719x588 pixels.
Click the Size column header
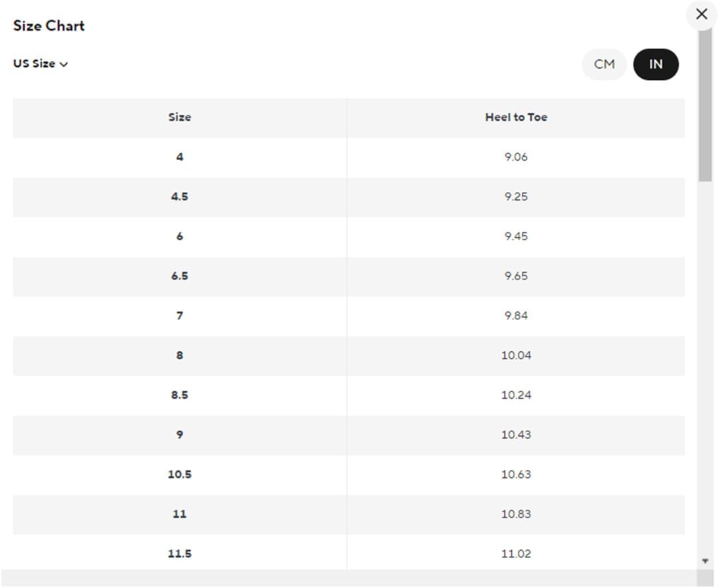click(x=180, y=117)
